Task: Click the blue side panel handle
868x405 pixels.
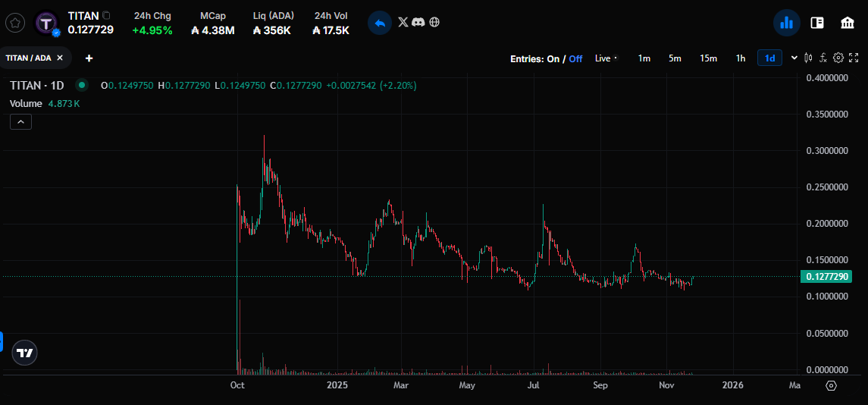Action: click(x=2, y=342)
